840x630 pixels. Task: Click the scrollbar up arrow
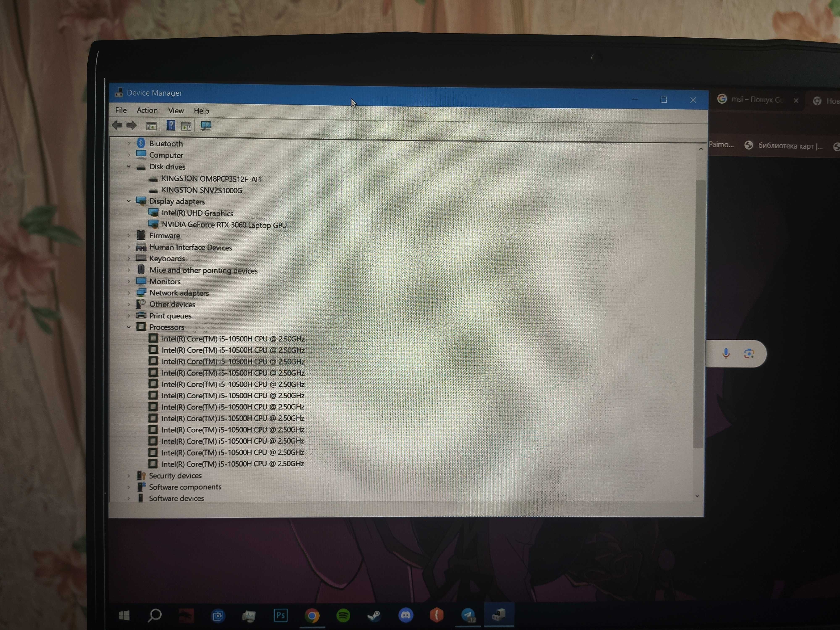[x=701, y=149]
